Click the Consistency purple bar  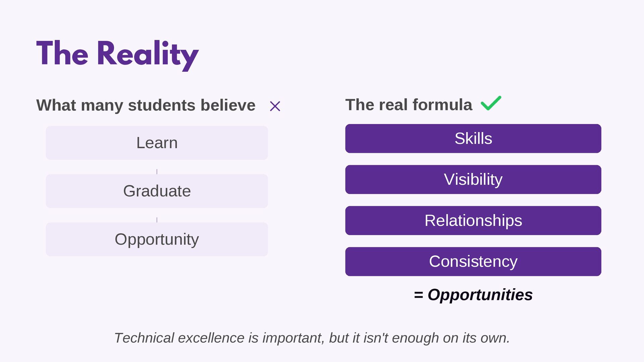(473, 261)
